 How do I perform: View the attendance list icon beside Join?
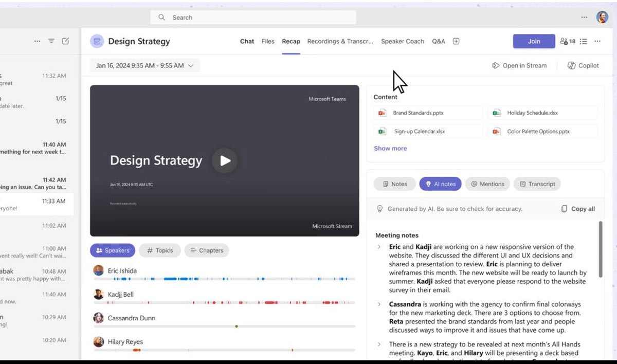(584, 41)
